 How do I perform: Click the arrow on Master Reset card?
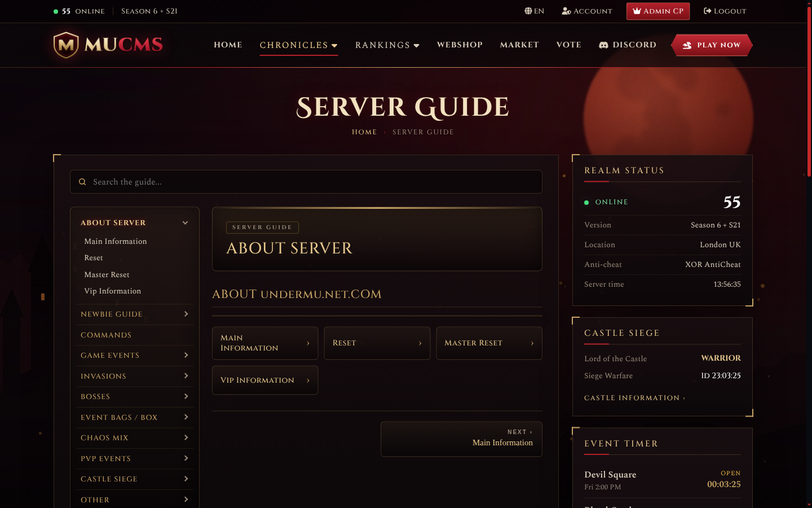click(x=532, y=343)
